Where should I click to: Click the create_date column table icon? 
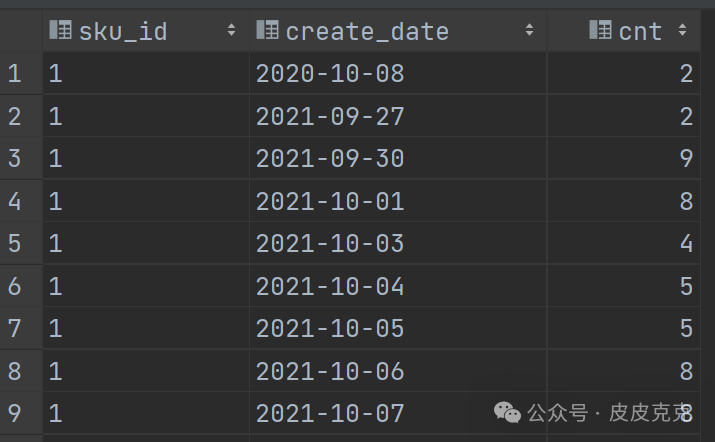click(267, 30)
